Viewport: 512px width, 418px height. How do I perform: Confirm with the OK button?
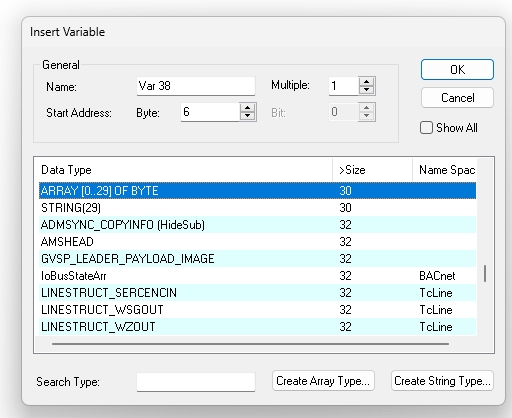457,70
